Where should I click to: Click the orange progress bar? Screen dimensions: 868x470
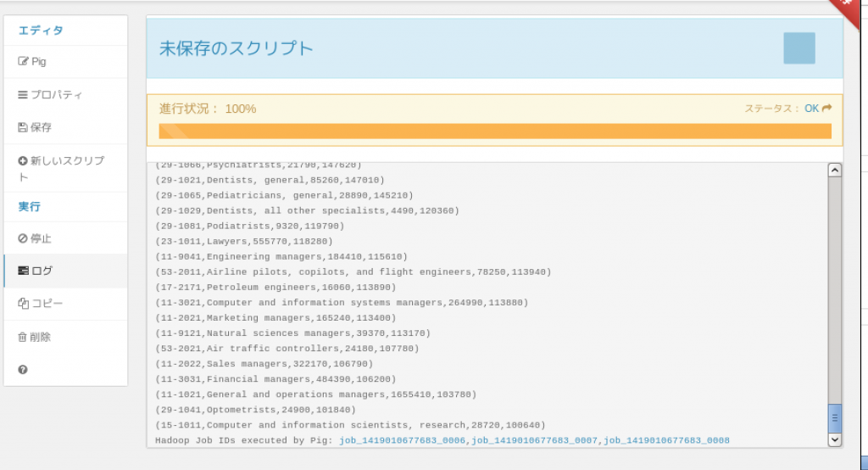click(x=495, y=131)
